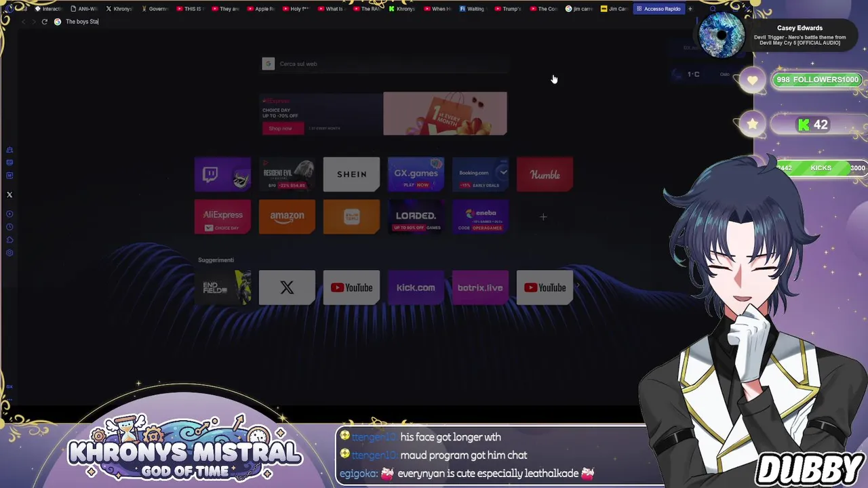Open Humble speed dial tile
Screen dimensions: 868x488
tap(545, 175)
